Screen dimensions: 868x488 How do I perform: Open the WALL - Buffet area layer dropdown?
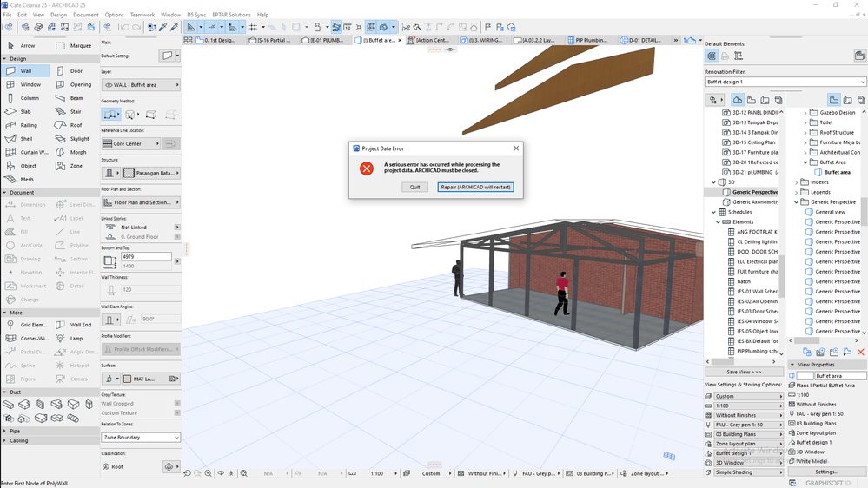(141, 85)
